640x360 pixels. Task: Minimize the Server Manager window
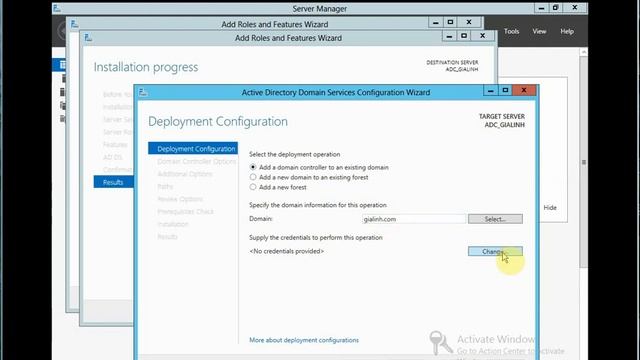click(541, 8)
